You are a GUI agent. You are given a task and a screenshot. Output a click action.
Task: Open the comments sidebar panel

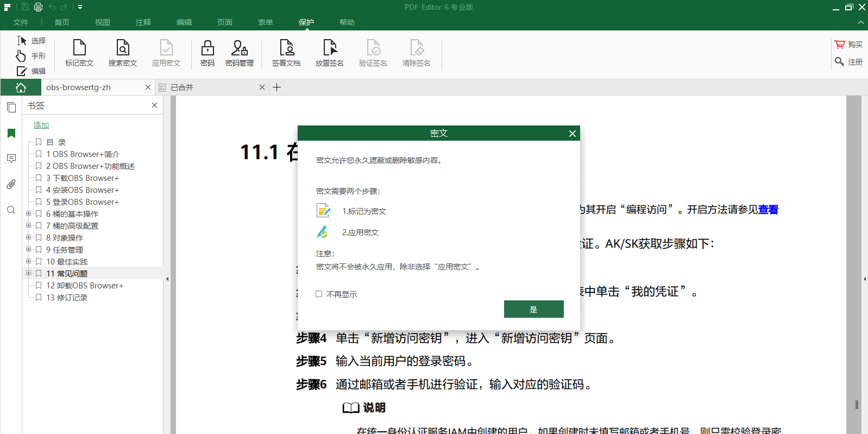11,159
